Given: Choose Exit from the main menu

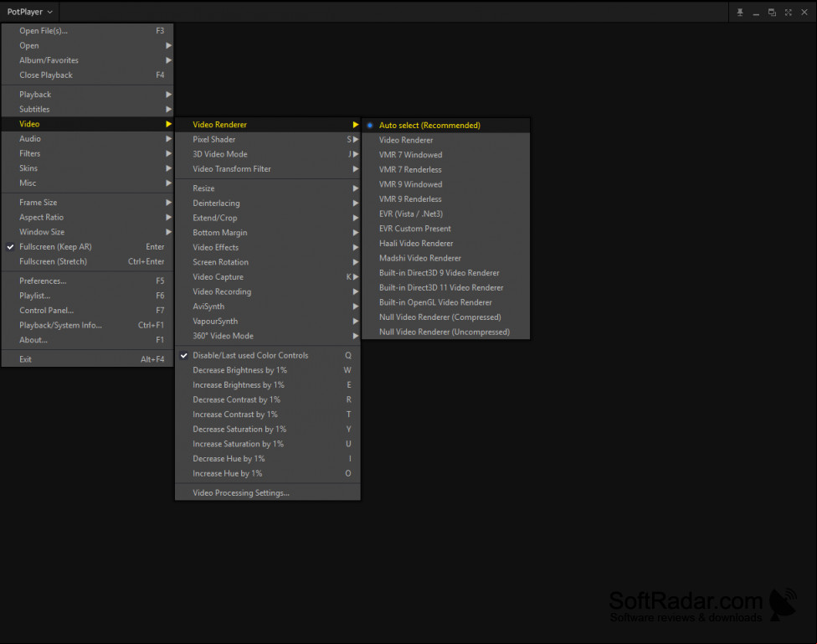Looking at the screenshot, I should point(88,359).
